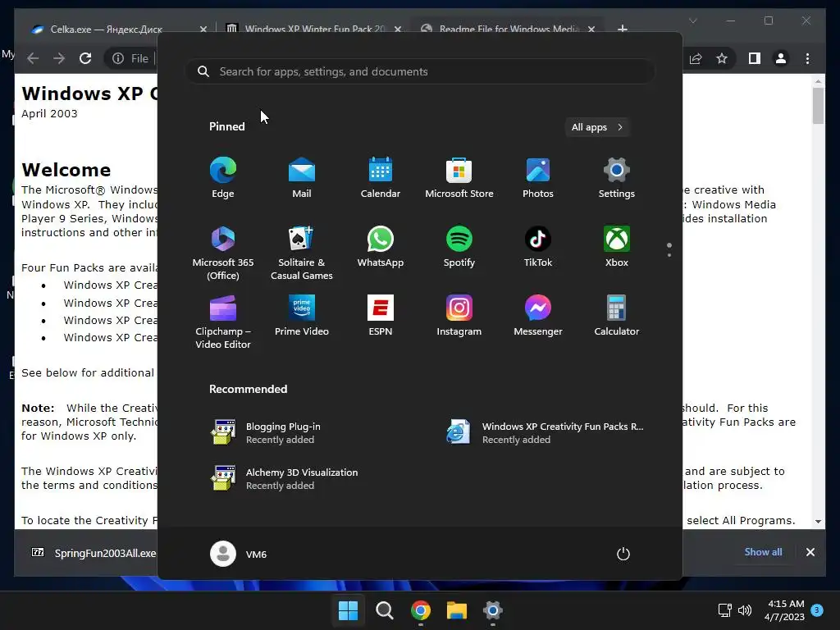Open Clipchamp Video Editor

[223, 322]
